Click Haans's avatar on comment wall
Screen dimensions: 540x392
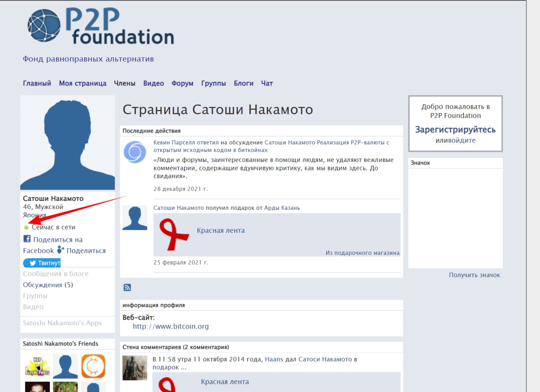pos(135,368)
